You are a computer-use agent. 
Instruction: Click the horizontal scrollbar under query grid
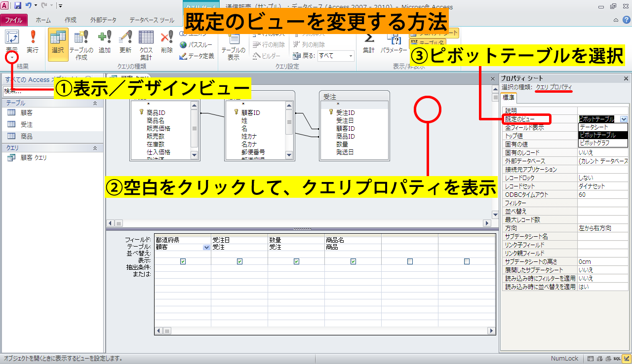(x=326, y=331)
